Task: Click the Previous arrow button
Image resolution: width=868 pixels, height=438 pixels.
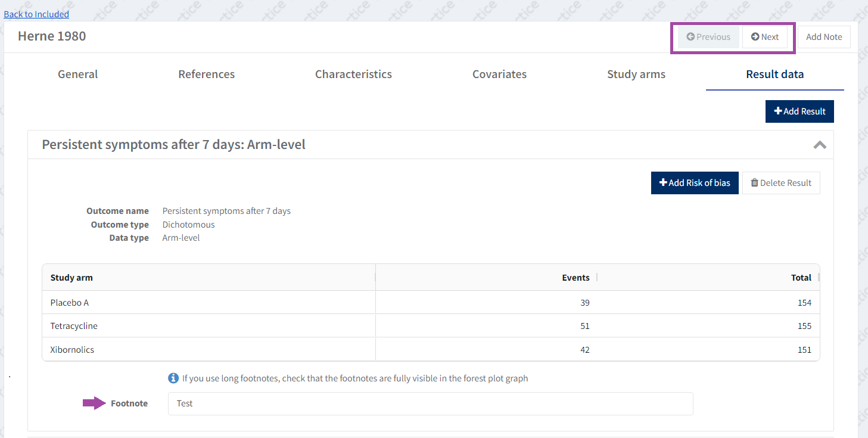Action: pyautogui.click(x=708, y=37)
